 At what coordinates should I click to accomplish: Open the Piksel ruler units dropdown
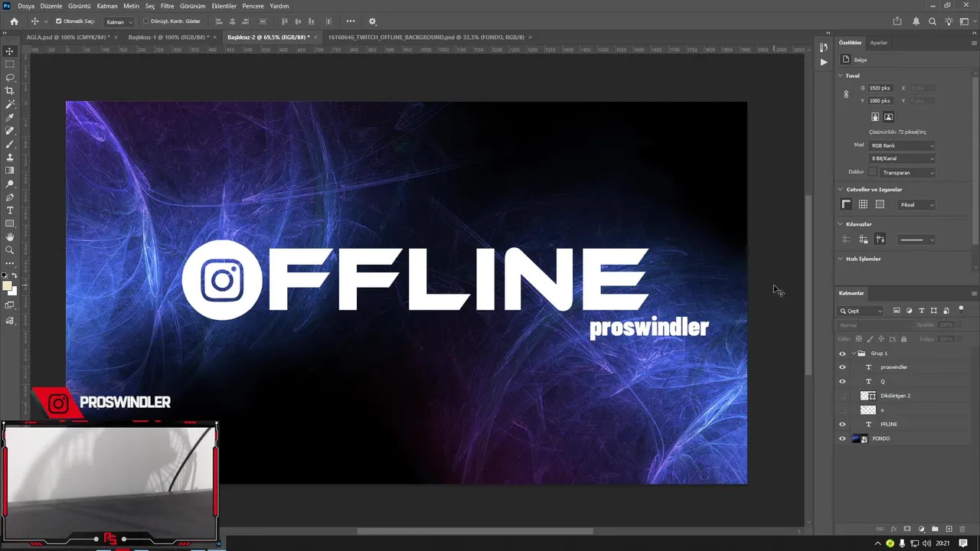pyautogui.click(x=917, y=205)
